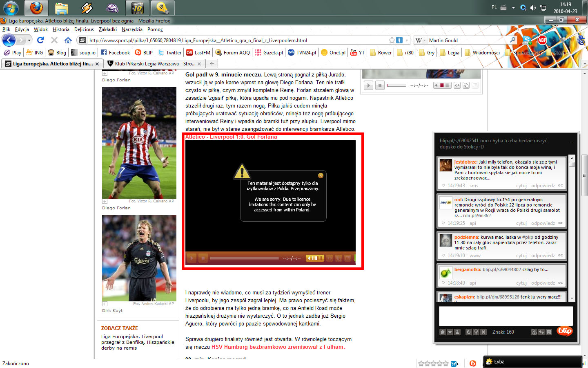Toggle favorite heart on jestdobrze's post
The image size is (588, 368).
pyautogui.click(x=443, y=186)
